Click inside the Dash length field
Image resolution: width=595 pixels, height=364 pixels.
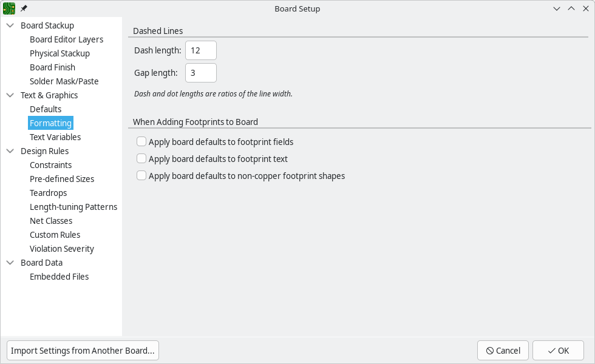(x=200, y=50)
